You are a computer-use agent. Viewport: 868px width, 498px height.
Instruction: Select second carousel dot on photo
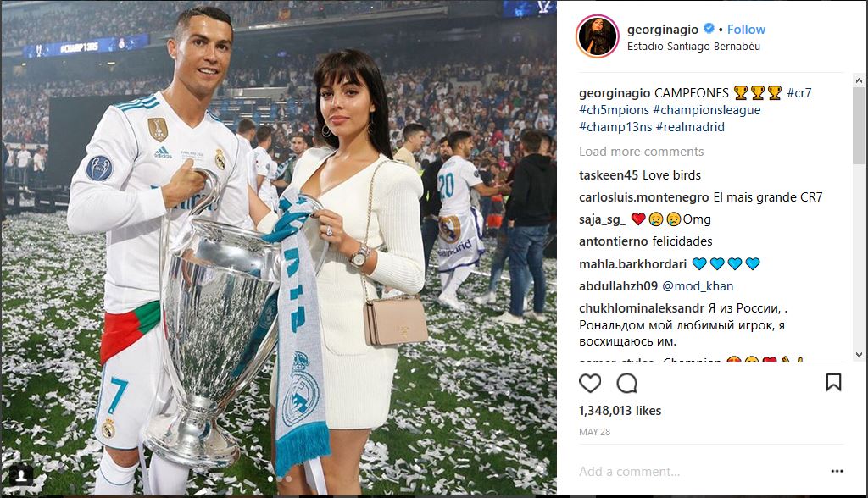click(280, 479)
